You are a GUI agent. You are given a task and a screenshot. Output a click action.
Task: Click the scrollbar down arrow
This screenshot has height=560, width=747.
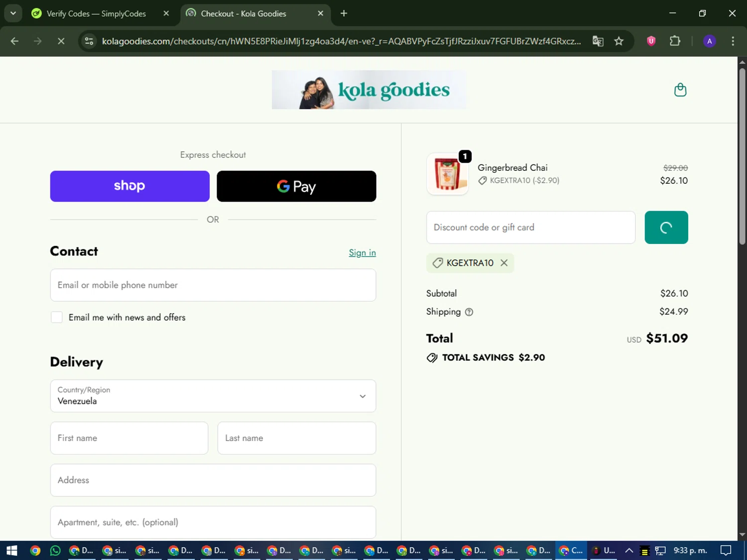pyautogui.click(x=742, y=535)
